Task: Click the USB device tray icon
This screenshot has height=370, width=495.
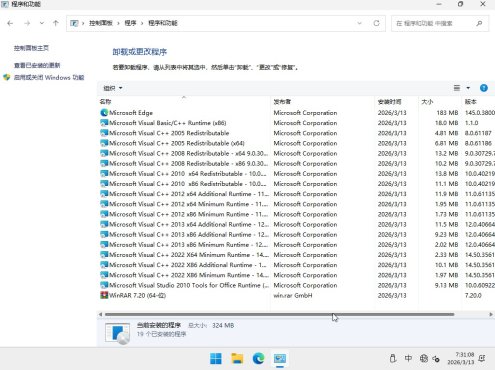Action: pos(393,359)
